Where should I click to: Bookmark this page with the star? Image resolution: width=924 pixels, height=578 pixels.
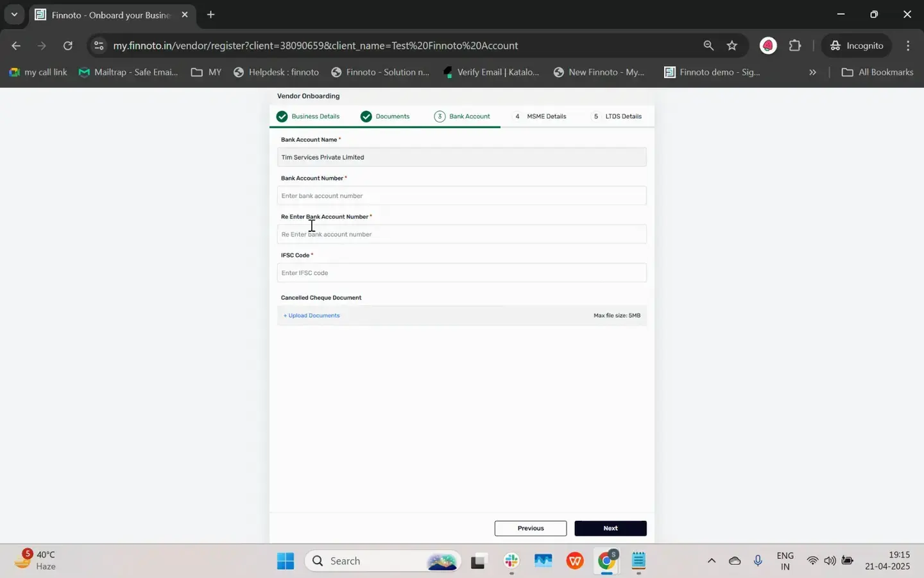[732, 46]
